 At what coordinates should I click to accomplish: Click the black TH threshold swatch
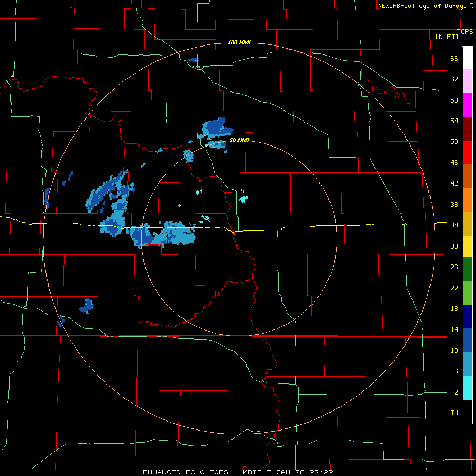[x=467, y=411]
